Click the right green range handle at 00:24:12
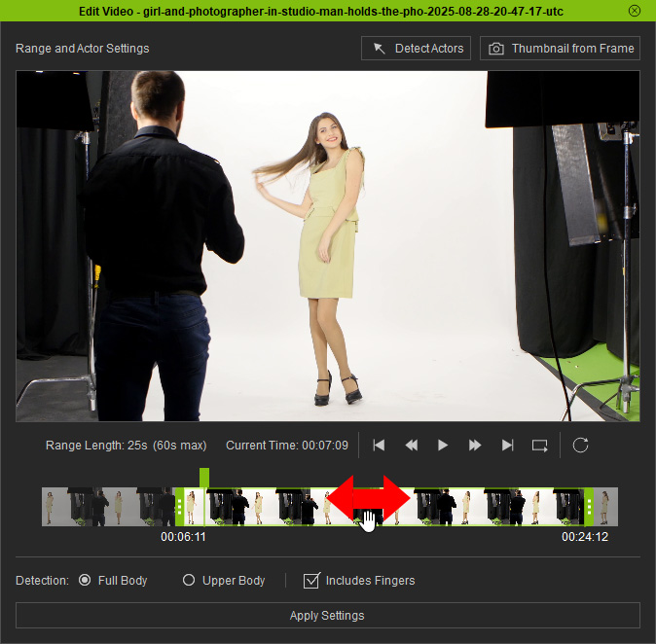This screenshot has width=656, height=644. point(589,507)
